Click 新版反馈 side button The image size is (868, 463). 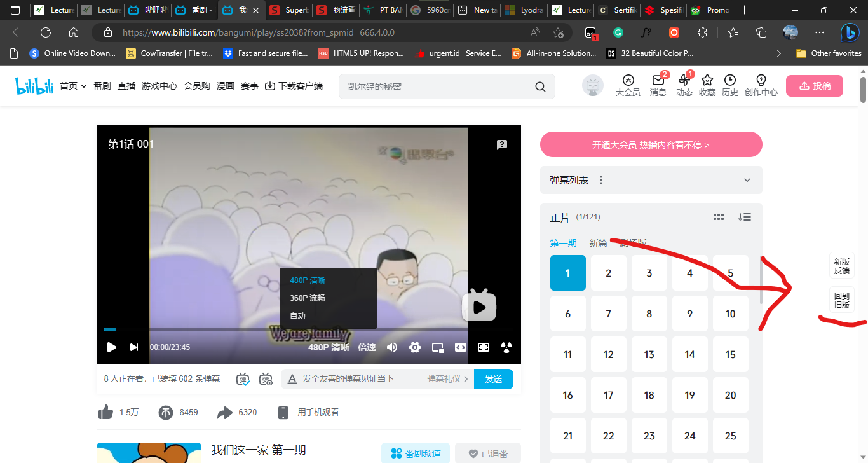pos(842,266)
